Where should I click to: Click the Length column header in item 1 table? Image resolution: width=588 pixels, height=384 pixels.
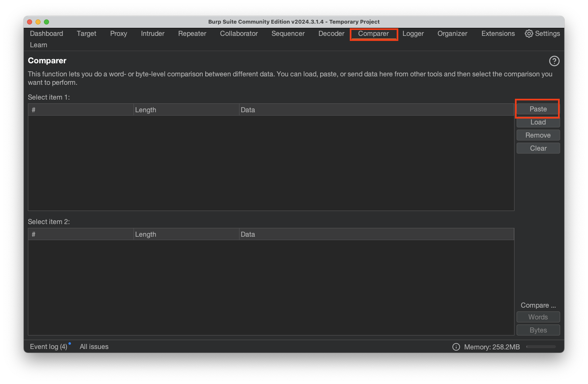[186, 110]
